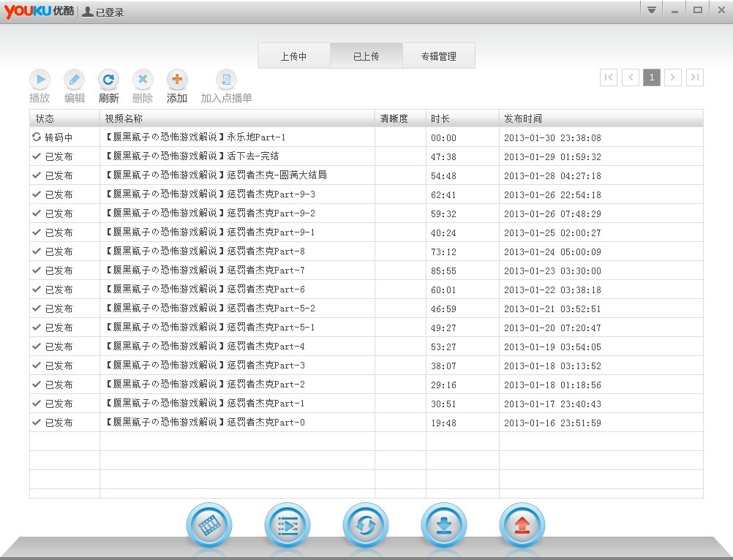Click the red upload arrow button at the bottom
733x560 pixels.
(522, 526)
